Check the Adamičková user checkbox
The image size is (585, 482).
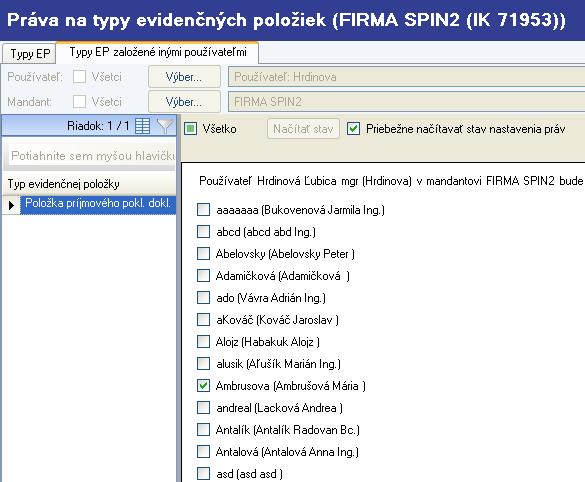[203, 276]
